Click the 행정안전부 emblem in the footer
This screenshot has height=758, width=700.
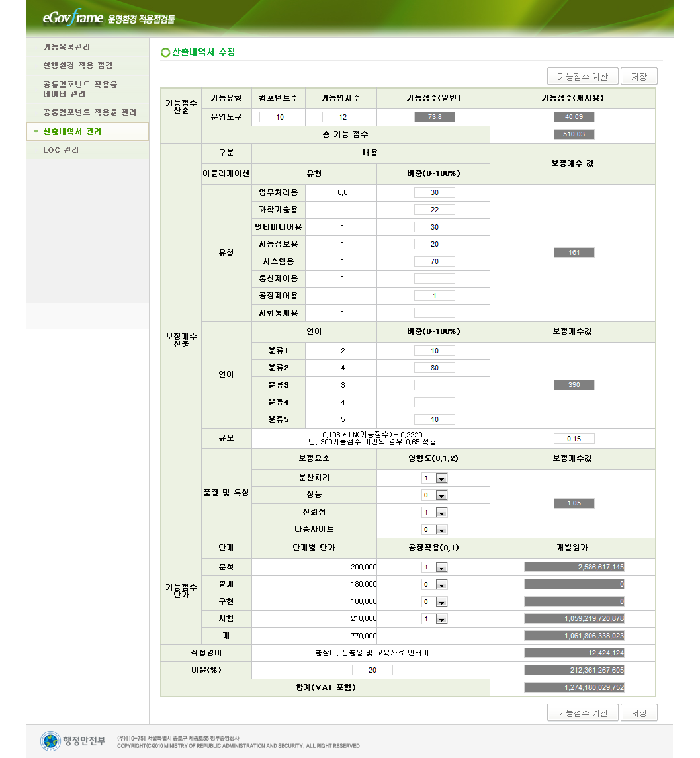pos(50,741)
